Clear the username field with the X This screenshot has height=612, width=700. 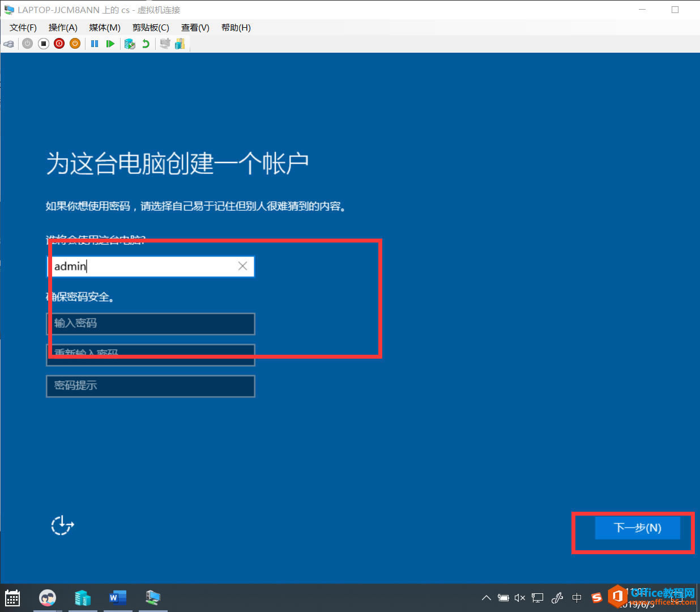[x=242, y=266]
